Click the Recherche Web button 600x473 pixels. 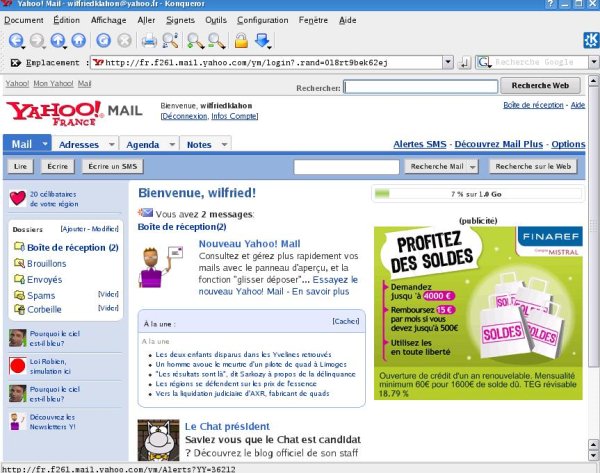[x=540, y=86]
